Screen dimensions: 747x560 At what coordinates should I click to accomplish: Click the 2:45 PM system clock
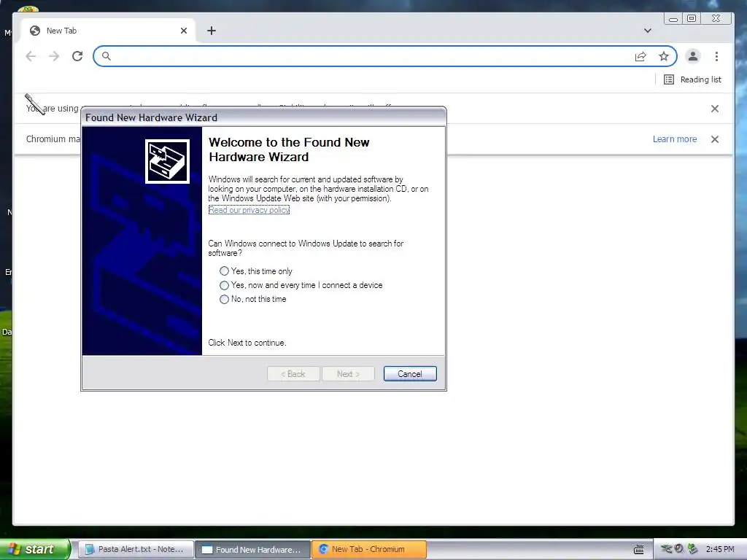pos(720,549)
